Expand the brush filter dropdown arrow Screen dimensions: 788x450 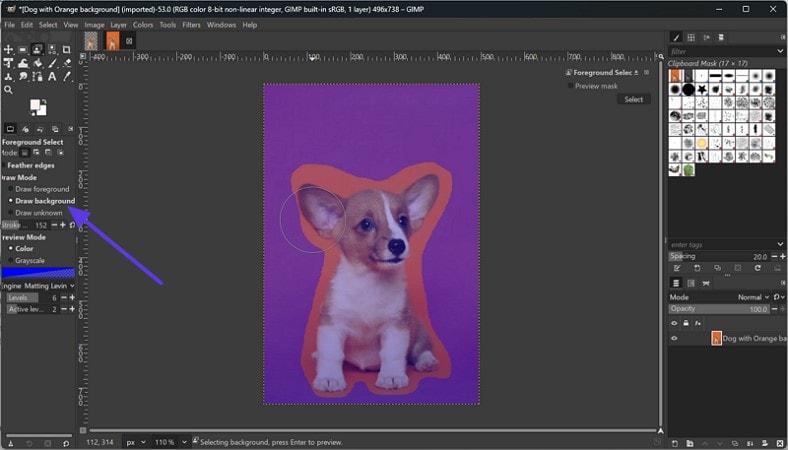click(780, 51)
